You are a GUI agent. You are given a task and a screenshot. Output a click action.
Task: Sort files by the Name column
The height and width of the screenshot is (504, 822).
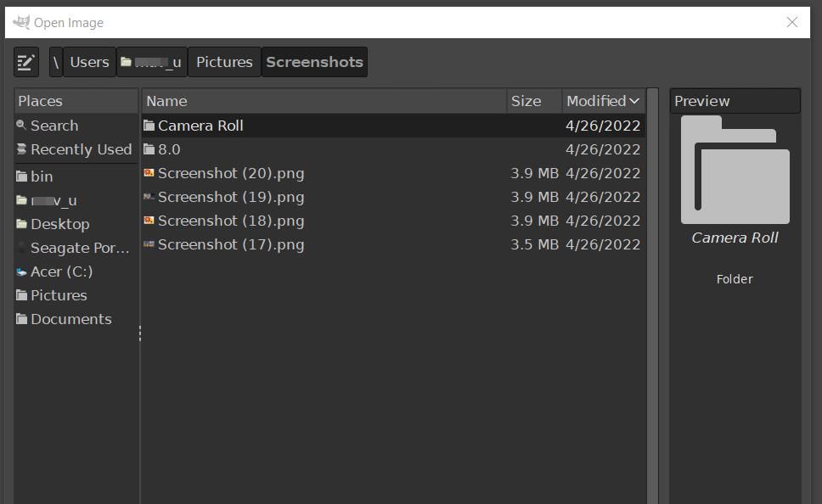pos(324,101)
